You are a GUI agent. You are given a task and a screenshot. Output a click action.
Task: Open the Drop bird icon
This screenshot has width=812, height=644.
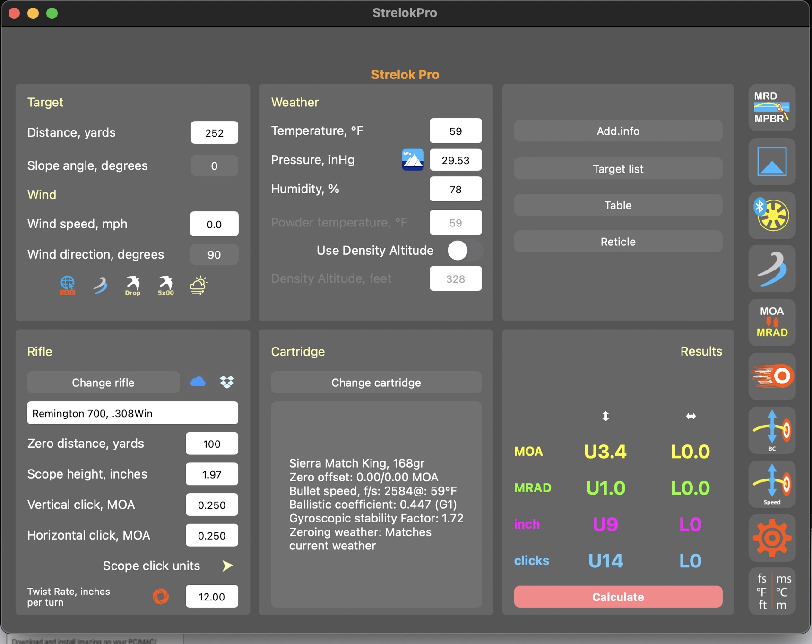coord(133,286)
